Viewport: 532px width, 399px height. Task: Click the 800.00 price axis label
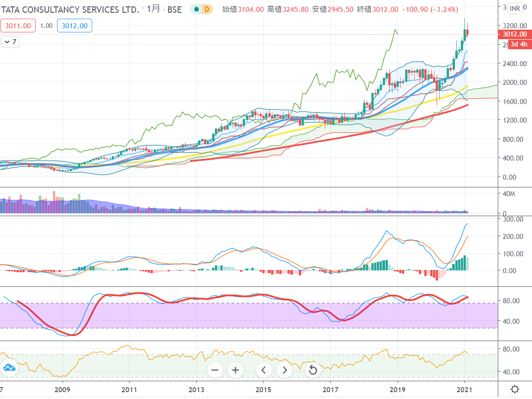[x=513, y=139]
